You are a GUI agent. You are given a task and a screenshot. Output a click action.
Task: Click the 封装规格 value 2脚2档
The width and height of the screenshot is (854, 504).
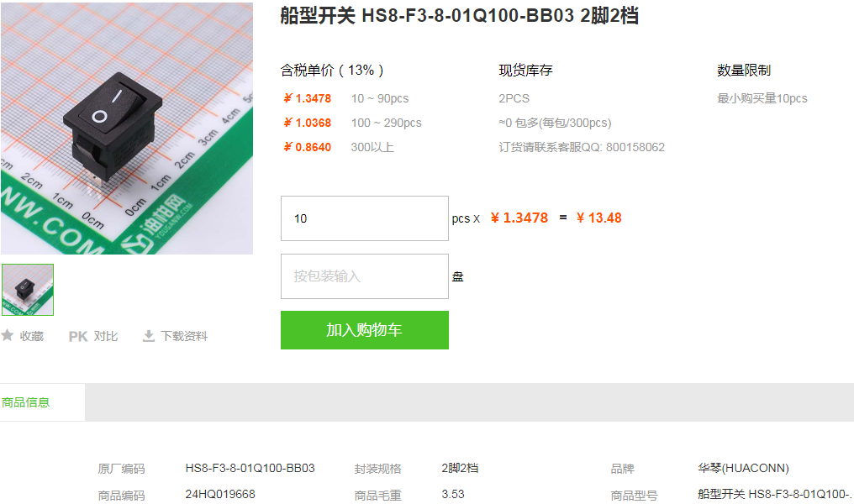pos(460,468)
